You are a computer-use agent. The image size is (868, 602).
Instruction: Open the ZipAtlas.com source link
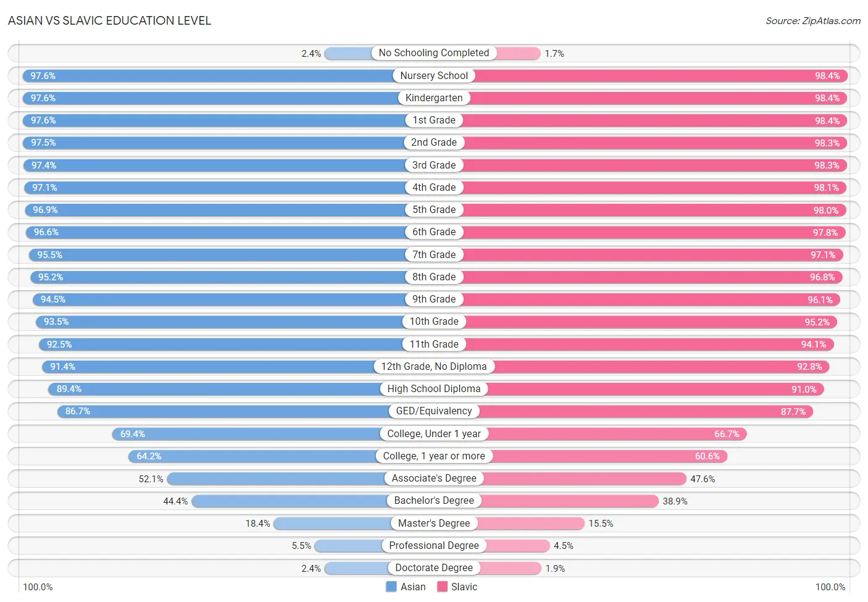[813, 21]
